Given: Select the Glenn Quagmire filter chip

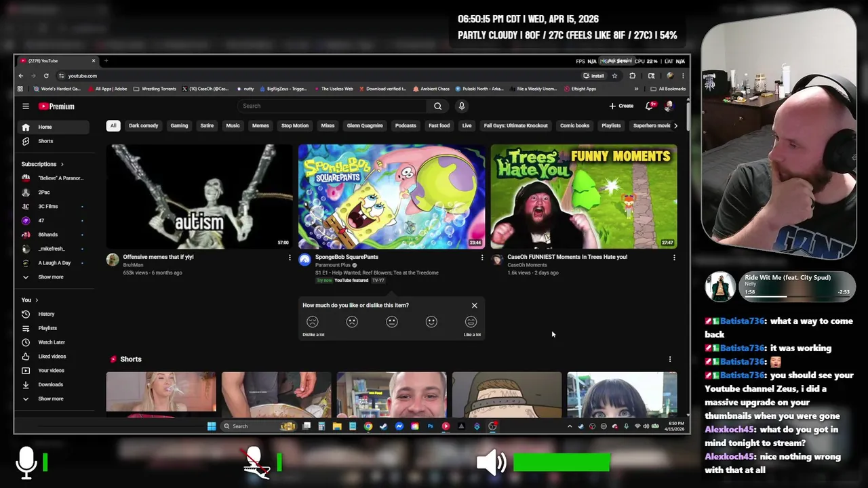Looking at the screenshot, I should pyautogui.click(x=365, y=125).
